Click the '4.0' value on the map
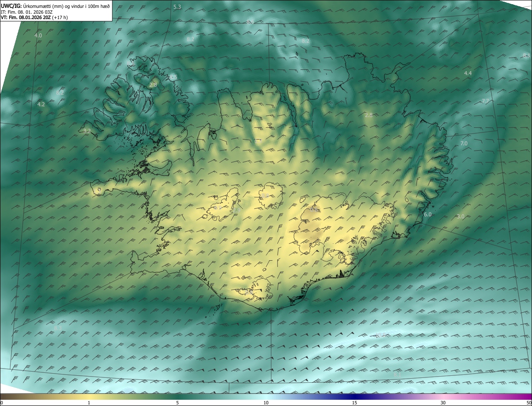The width and height of the screenshot is (532, 406). click(38, 36)
